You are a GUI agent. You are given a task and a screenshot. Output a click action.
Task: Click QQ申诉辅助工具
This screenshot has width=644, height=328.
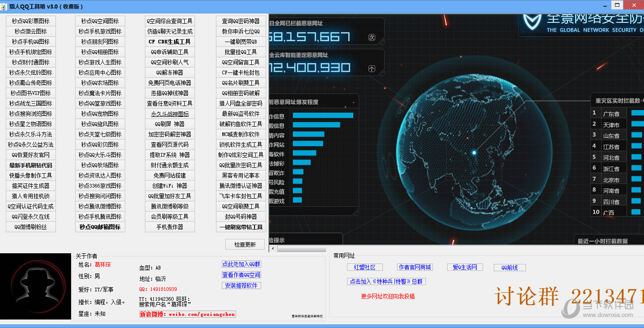(x=170, y=52)
